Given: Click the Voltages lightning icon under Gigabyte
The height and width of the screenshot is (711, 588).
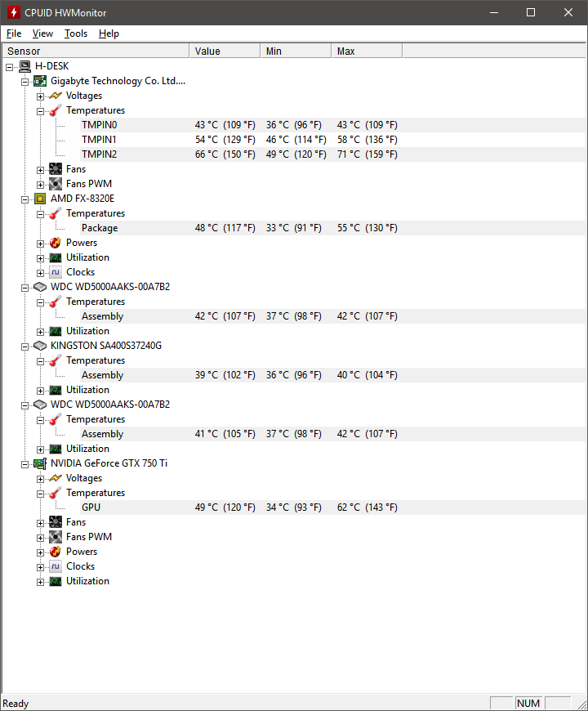Looking at the screenshot, I should [56, 96].
